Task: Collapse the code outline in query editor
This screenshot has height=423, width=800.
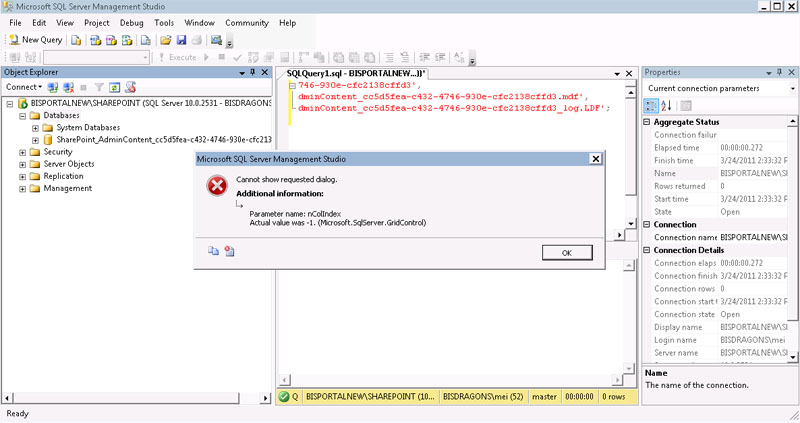Action: [x=292, y=86]
